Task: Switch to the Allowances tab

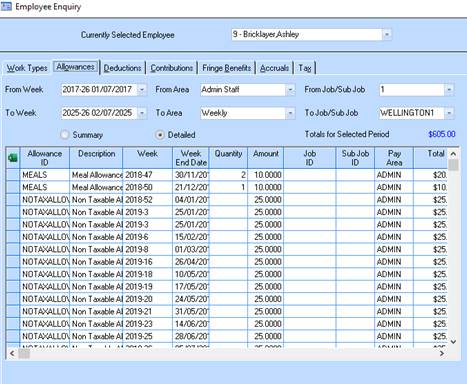Action: (76, 67)
